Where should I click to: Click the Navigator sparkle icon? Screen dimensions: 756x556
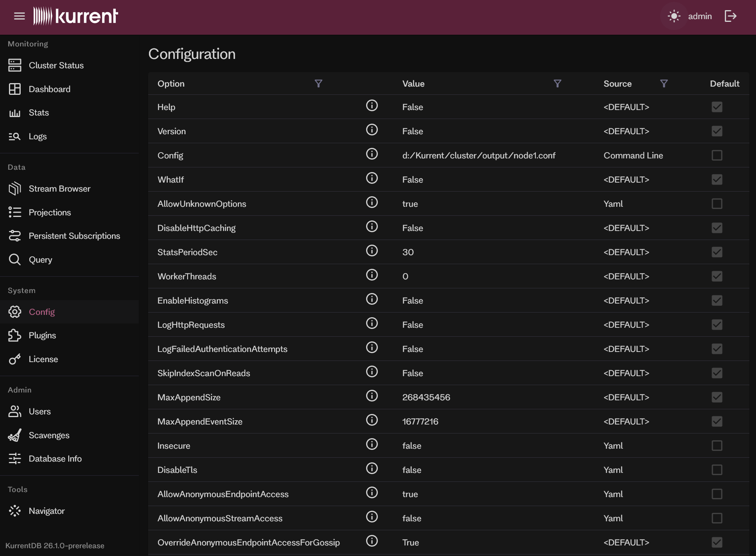click(x=15, y=511)
